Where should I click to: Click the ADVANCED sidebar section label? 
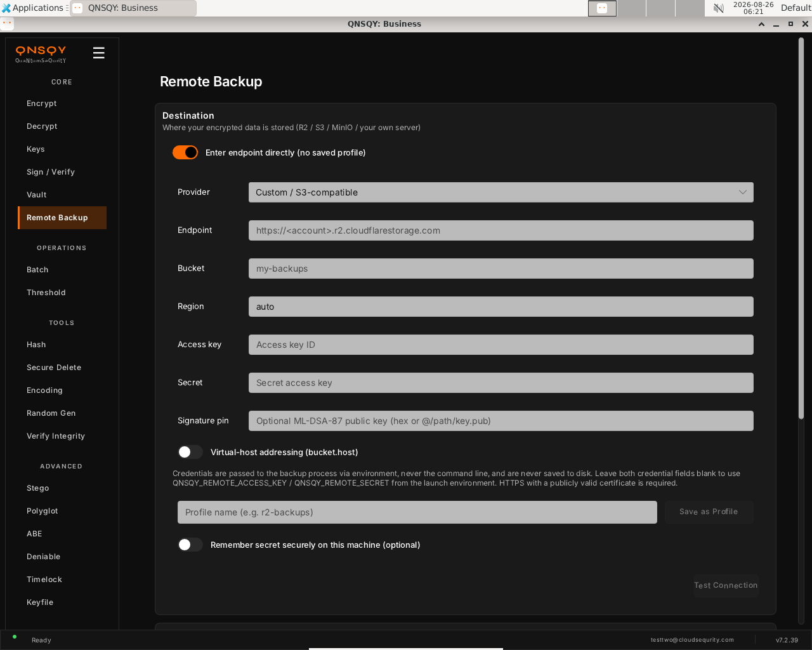pos(62,466)
